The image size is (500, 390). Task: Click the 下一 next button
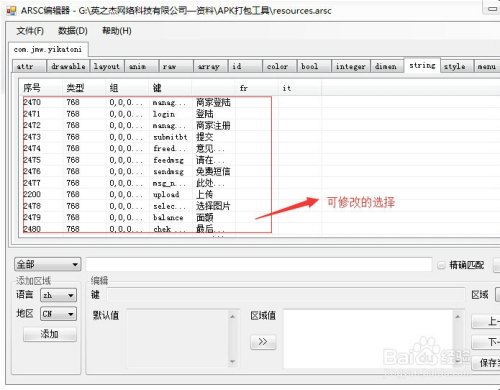(486, 342)
